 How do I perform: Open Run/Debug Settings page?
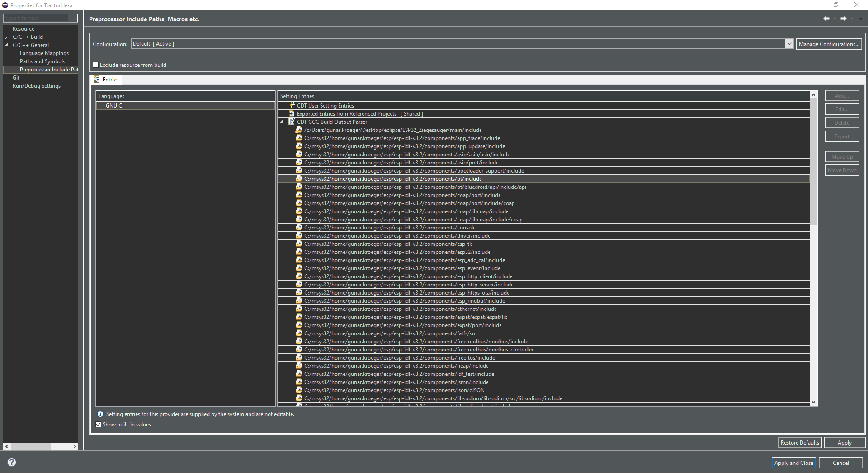(x=37, y=86)
